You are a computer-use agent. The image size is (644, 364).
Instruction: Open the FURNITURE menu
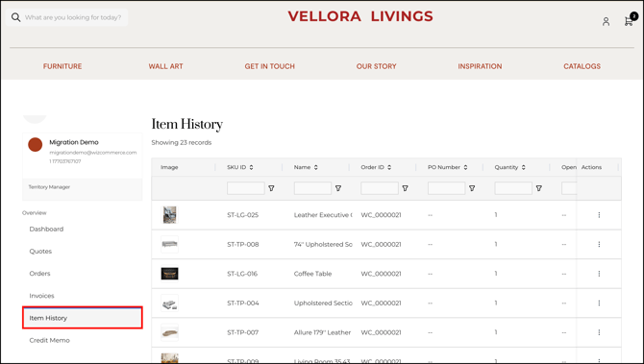(x=62, y=66)
